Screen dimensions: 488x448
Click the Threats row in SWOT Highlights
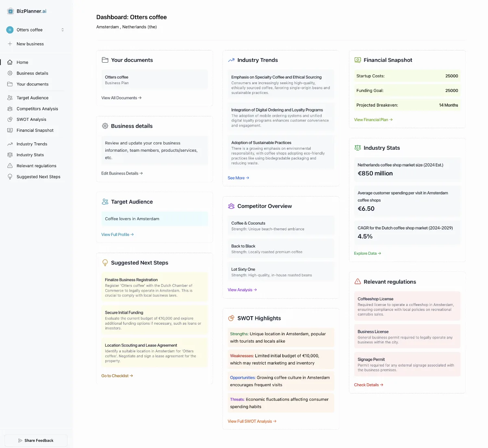(281, 403)
